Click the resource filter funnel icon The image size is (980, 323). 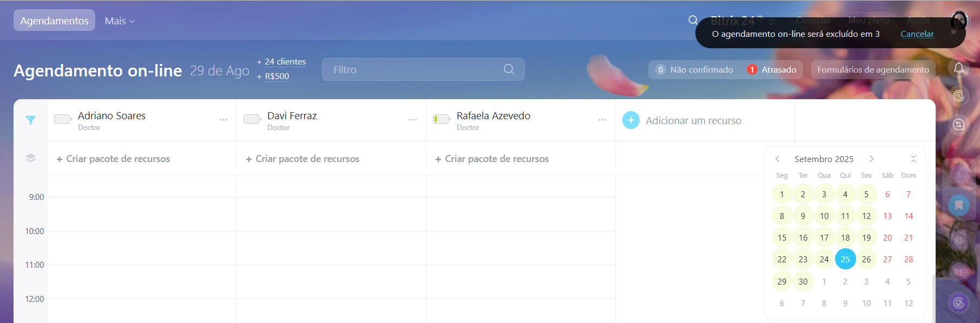tap(31, 120)
